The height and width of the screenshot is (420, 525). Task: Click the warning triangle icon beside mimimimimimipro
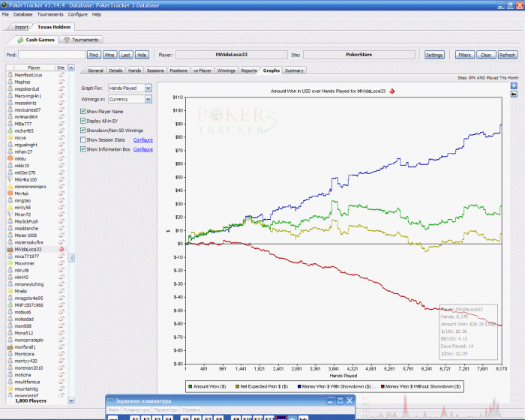(10, 187)
